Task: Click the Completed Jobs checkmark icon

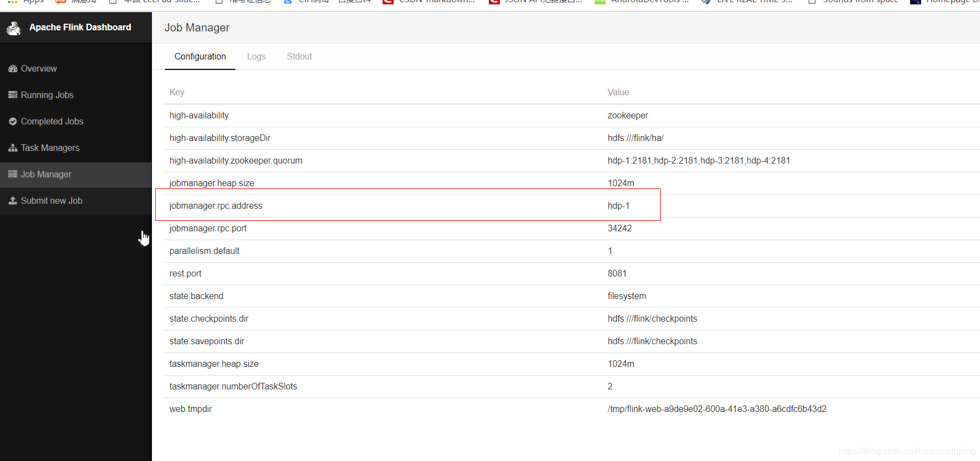Action: click(x=13, y=121)
